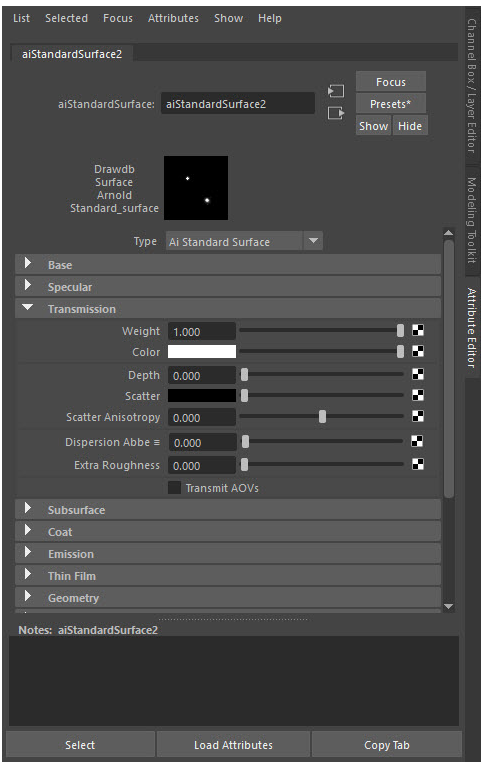Click the Extra Roughness slider handle
Screen dimensions: 486x764
pyautogui.click(x=244, y=464)
